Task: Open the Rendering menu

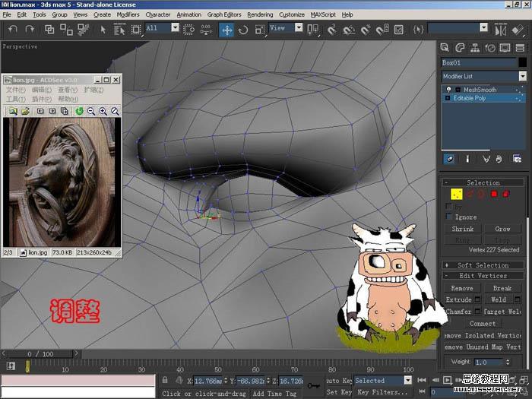Action: pyautogui.click(x=260, y=14)
